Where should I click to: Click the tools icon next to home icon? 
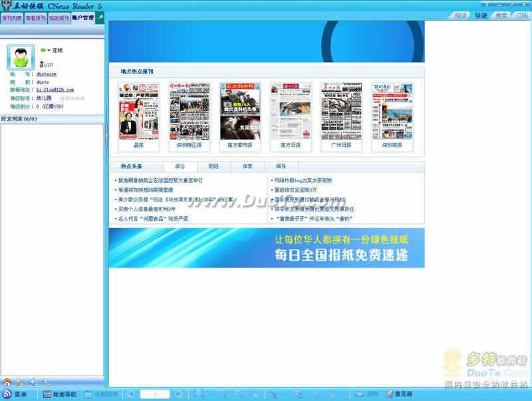pyautogui.click(x=19, y=382)
